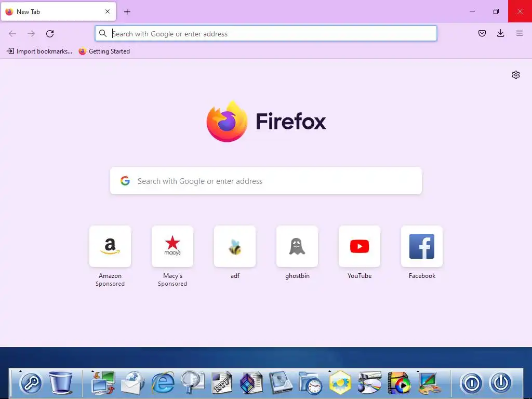The height and width of the screenshot is (399, 532).
Task: Select the New Tab tab
Action: point(58,11)
